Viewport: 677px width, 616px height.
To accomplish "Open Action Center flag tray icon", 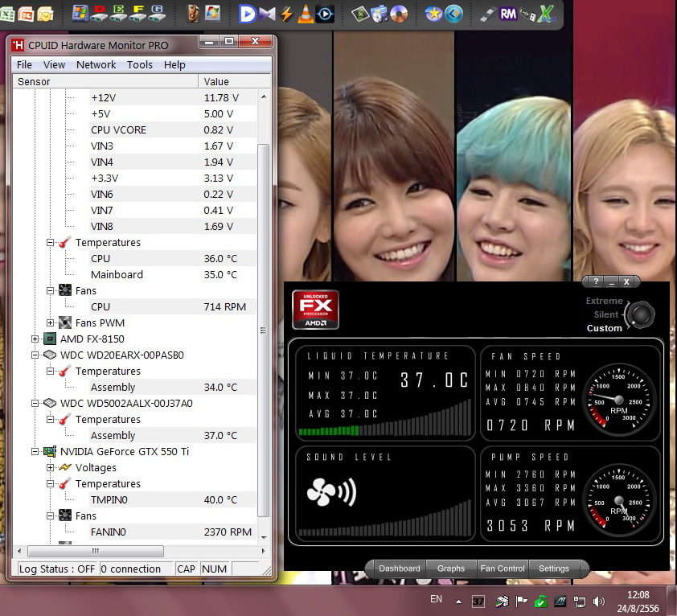I will 522,601.
